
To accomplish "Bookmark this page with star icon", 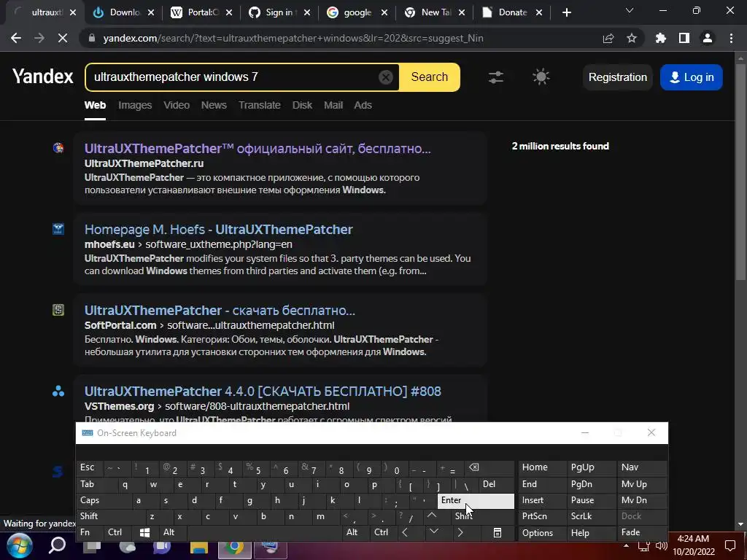I will (x=632, y=38).
